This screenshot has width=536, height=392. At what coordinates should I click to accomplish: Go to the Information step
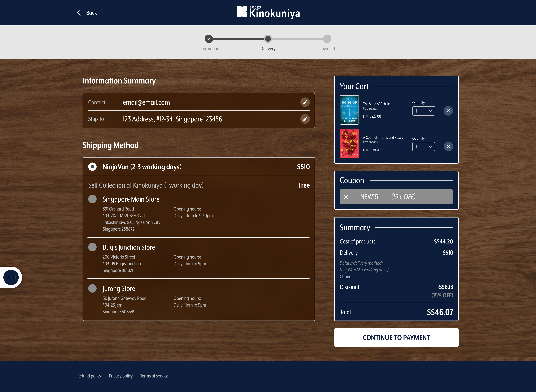(x=209, y=39)
